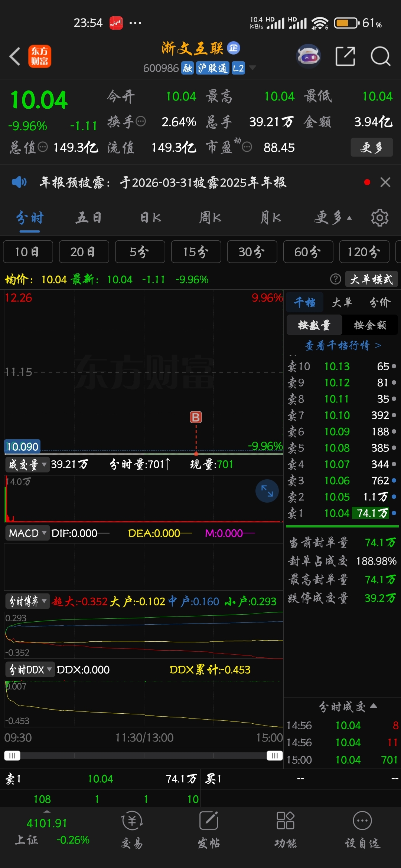Toggle 按数量 view

[x=314, y=325]
